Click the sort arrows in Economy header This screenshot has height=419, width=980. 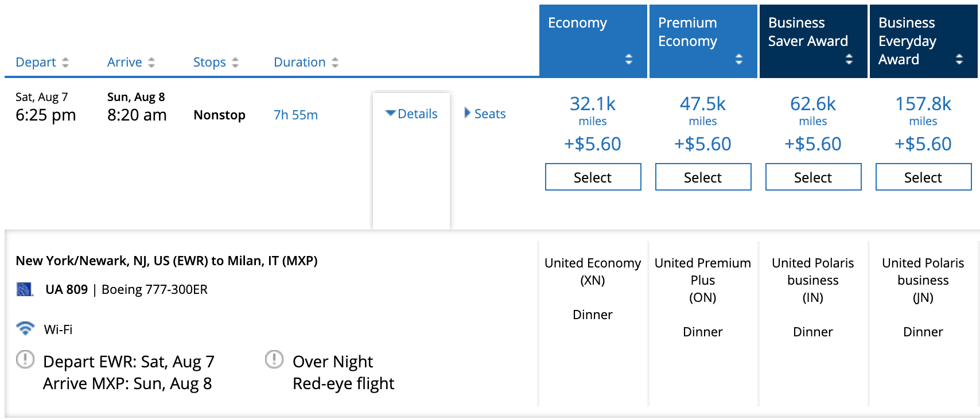pyautogui.click(x=629, y=58)
